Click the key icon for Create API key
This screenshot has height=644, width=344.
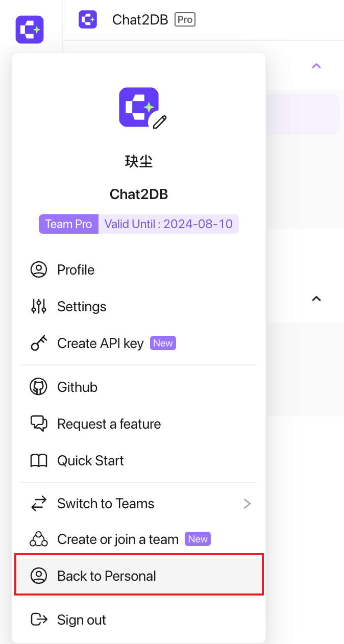[39, 343]
